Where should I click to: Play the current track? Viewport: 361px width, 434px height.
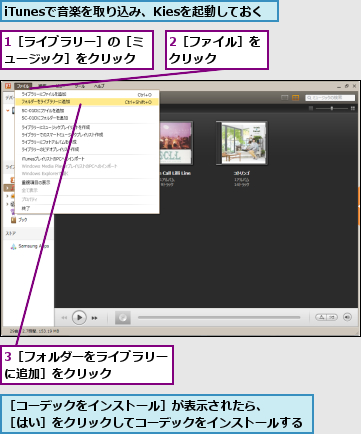pos(79,318)
